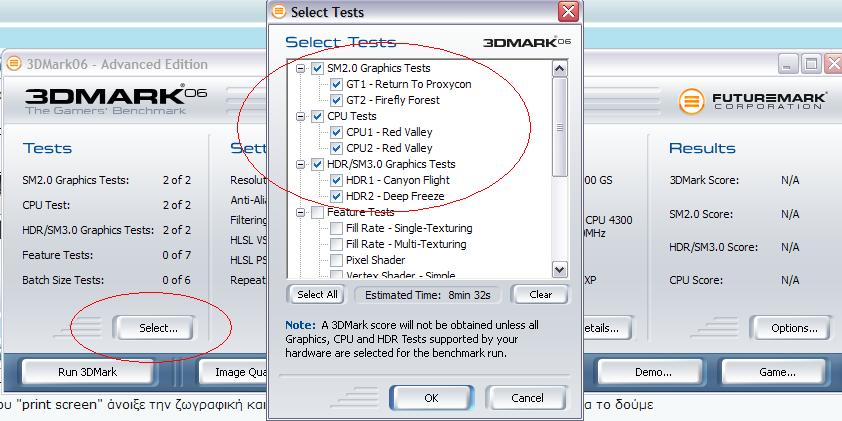This screenshot has height=421, width=842.
Task: Toggle HDR1 - Canyon Flight checkbox
Action: click(336, 180)
